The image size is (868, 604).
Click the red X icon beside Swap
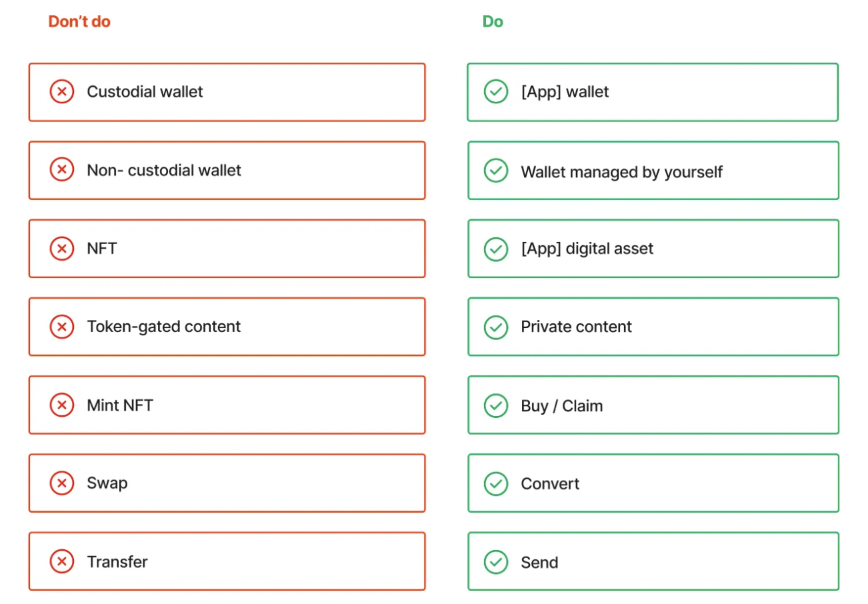(62, 483)
